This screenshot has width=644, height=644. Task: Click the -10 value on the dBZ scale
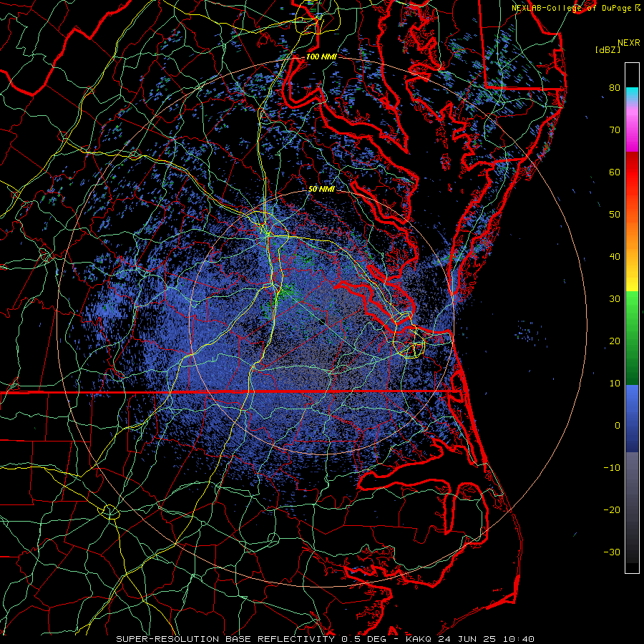coord(612,468)
